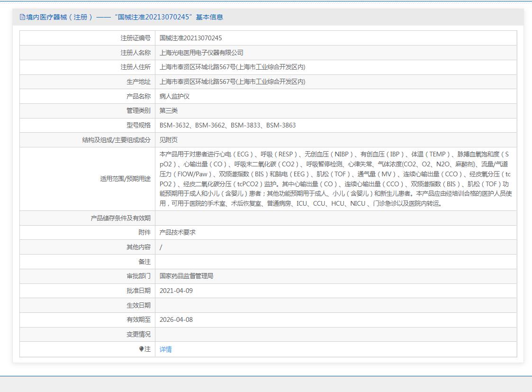This screenshot has width=532, height=392.
Task: Click address value in 生产地址 row
Action: coord(233,82)
